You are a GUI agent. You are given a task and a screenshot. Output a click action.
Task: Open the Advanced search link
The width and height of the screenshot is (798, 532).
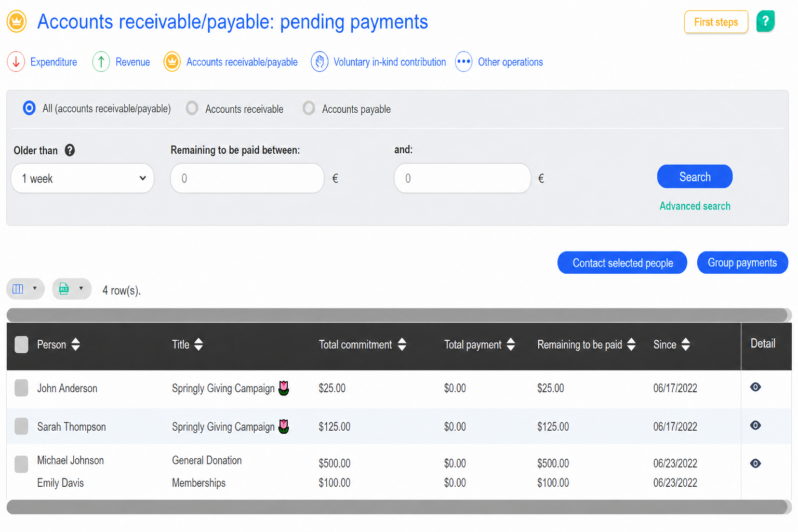695,206
